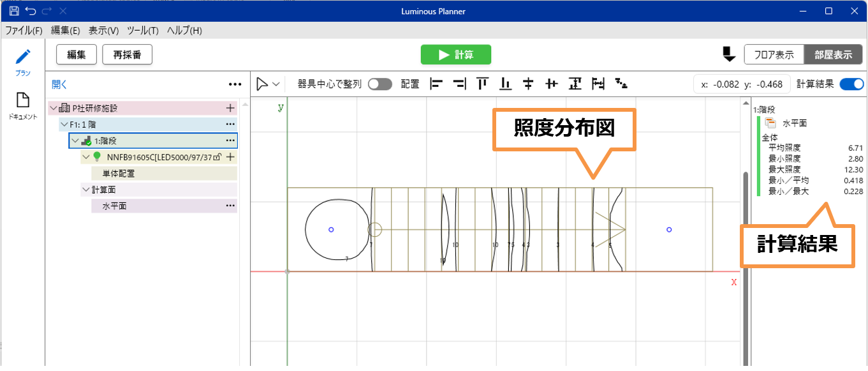868x371 pixels.
Task: Click the align right edges icon
Action: (x=459, y=84)
